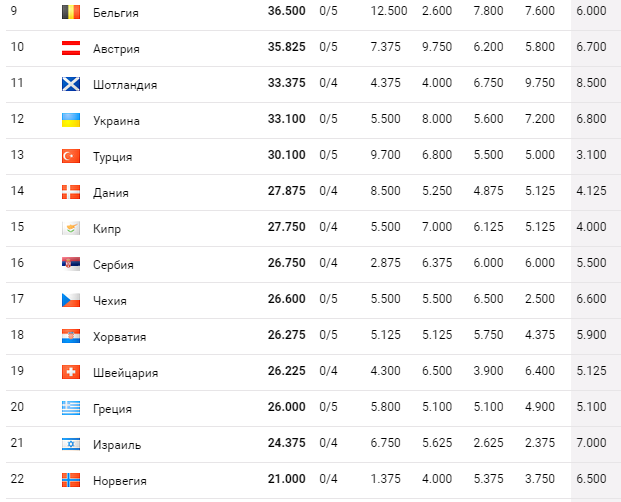Click the Greece flag icon
Screen dimensions: 621x502
click(70, 409)
